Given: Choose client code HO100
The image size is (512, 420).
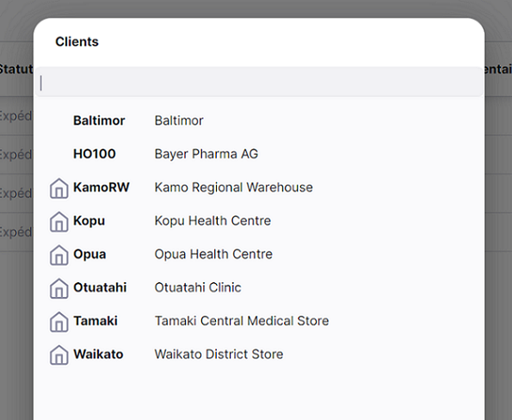Looking at the screenshot, I should coord(95,154).
